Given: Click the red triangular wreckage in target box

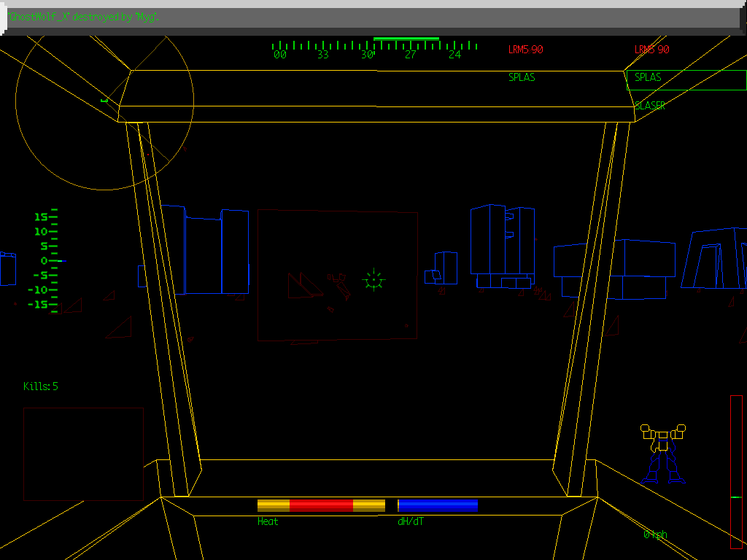Looking at the screenshot, I should tap(303, 286).
